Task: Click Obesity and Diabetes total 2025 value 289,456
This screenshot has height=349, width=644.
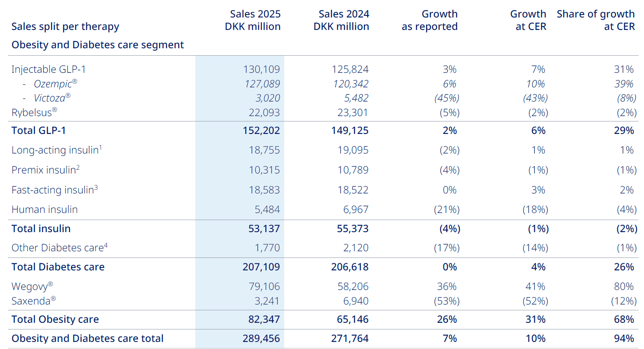Action: click(261, 339)
